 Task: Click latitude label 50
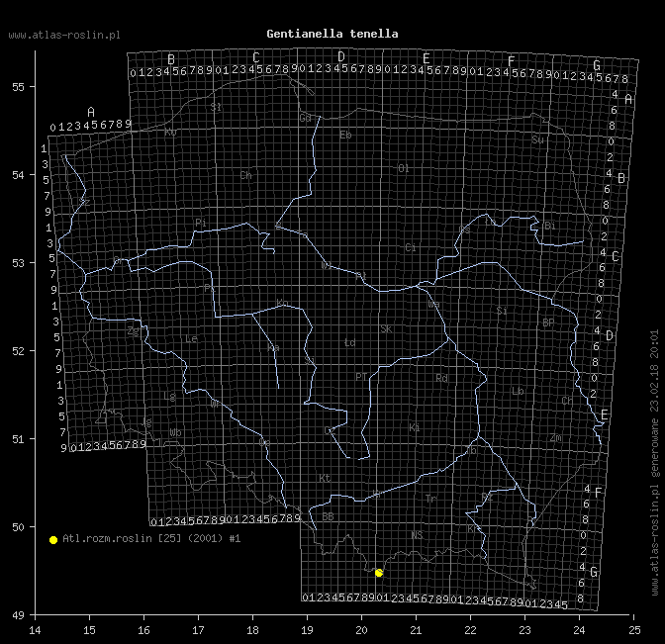click(18, 527)
